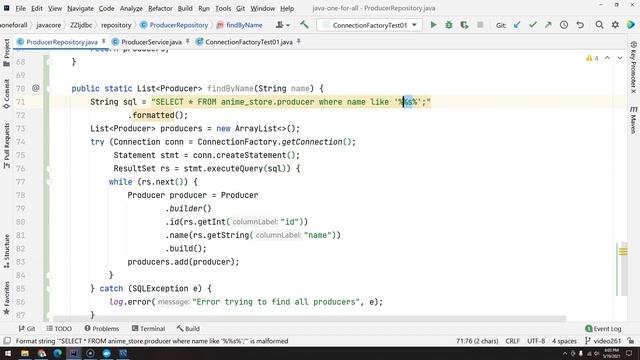Open the Navigate menu
This screenshot has width=640, height=360.
click(x=80, y=8)
